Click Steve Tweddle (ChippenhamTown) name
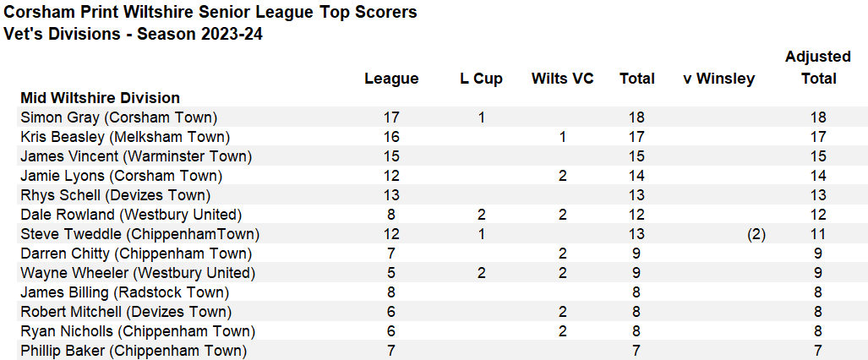Screen dimensions: 868x360 tap(140, 234)
